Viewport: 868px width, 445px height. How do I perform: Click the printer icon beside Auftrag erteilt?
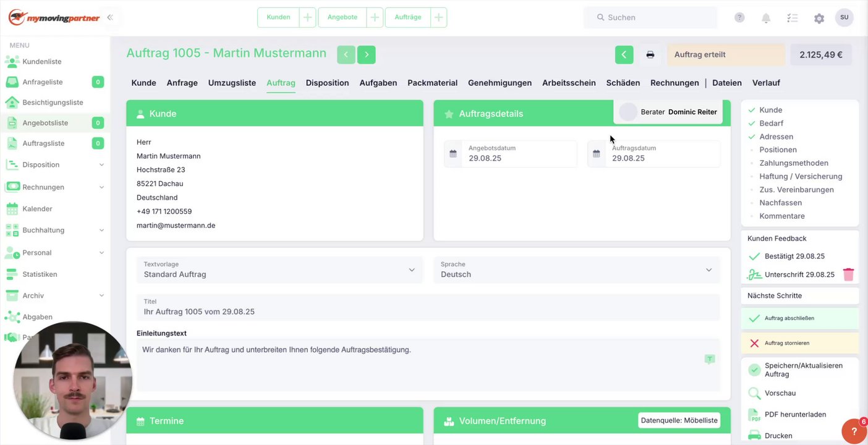pyautogui.click(x=650, y=54)
